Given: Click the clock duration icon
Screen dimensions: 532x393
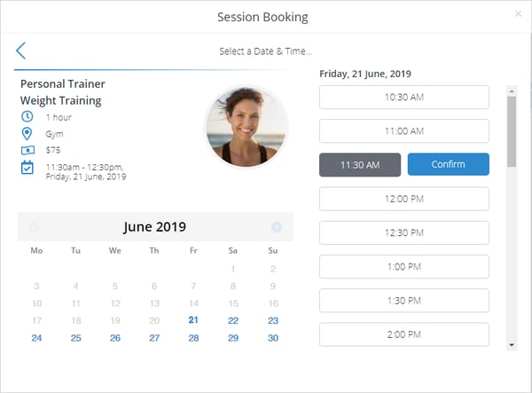Looking at the screenshot, I should [x=27, y=117].
